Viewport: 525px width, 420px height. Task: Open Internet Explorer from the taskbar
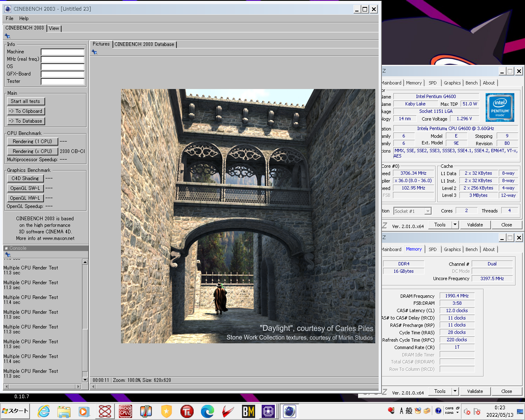click(x=43, y=411)
